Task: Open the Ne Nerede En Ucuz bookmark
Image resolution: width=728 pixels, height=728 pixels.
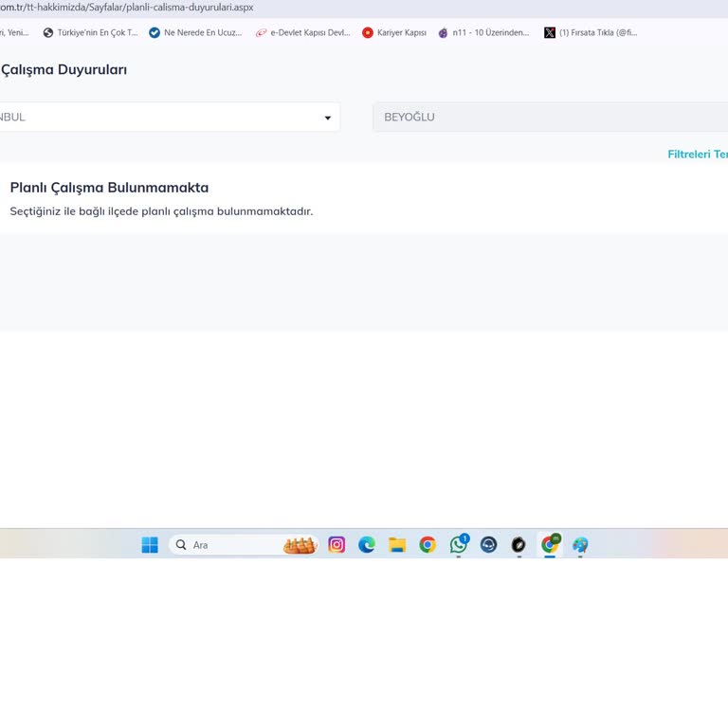Action: click(x=195, y=32)
